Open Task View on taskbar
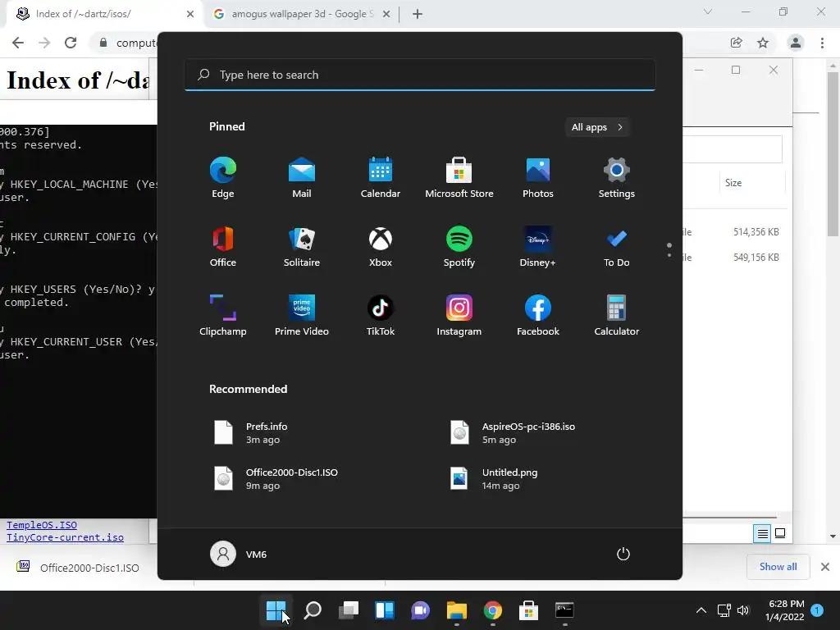This screenshot has width=840, height=630. pos(348,610)
